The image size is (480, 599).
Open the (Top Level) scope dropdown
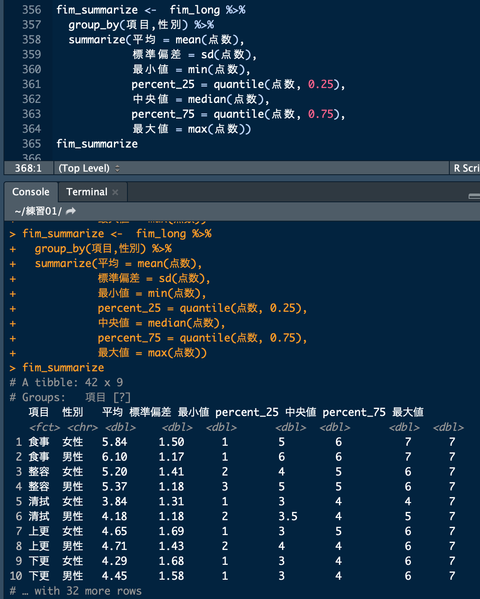(x=89, y=168)
